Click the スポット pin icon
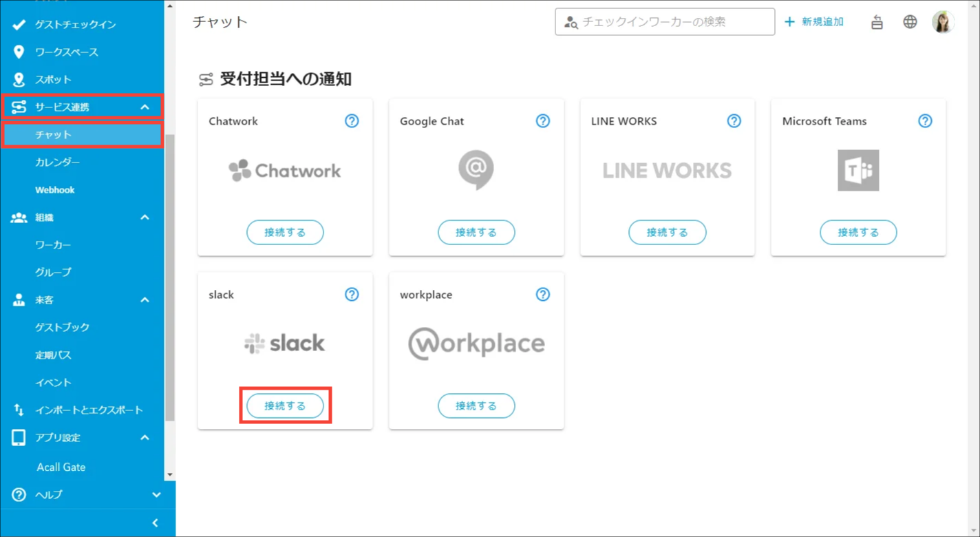The width and height of the screenshot is (980, 537). point(19,80)
